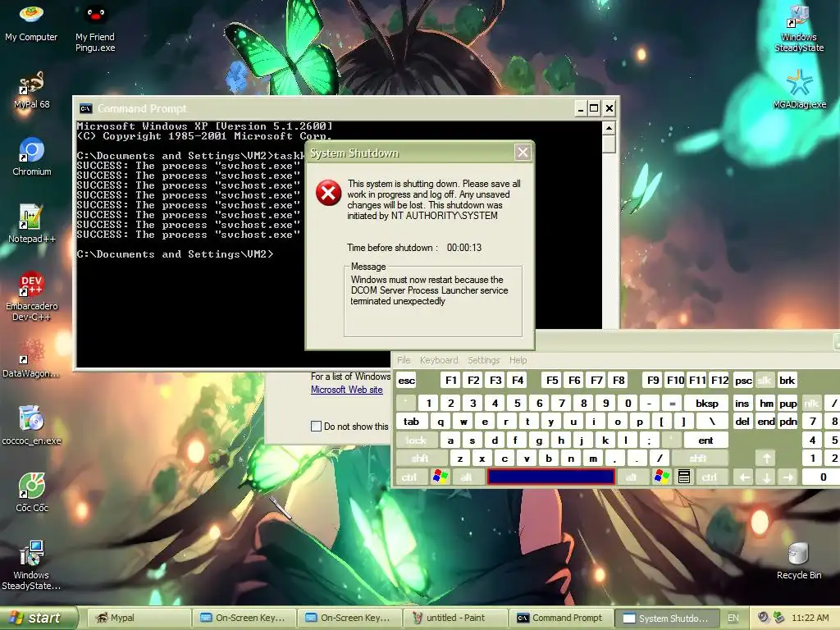Launch Embarcadero Dev-C++ shortcut
This screenshot has height=630, width=840.
coord(32,296)
